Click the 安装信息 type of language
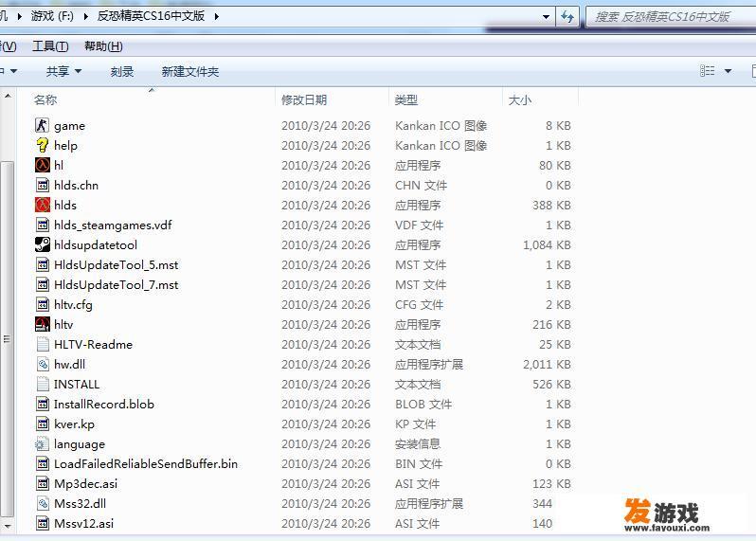 (x=418, y=443)
